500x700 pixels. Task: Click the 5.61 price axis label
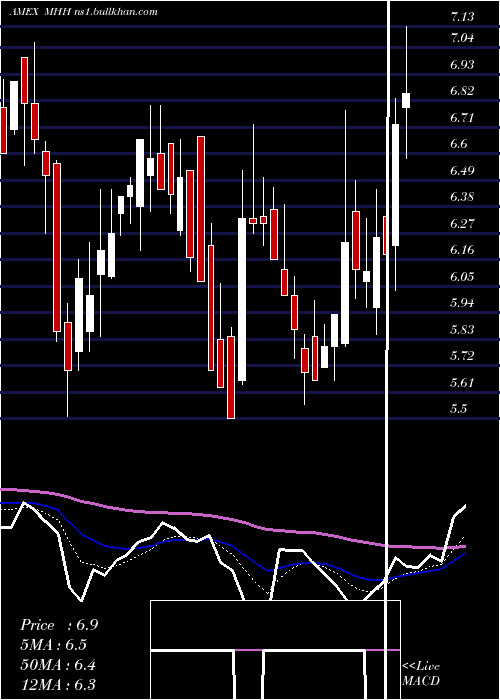pos(462,382)
